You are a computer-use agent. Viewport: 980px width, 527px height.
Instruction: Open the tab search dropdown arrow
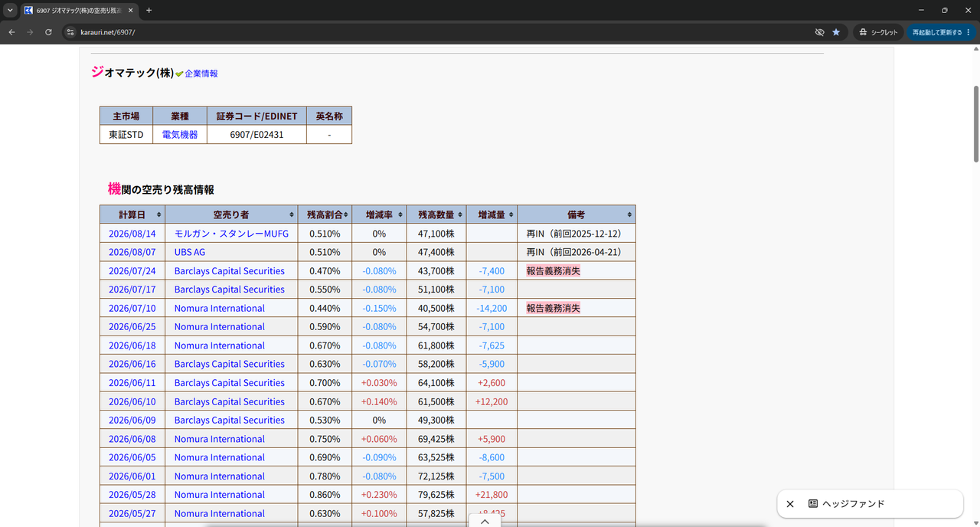coord(10,10)
